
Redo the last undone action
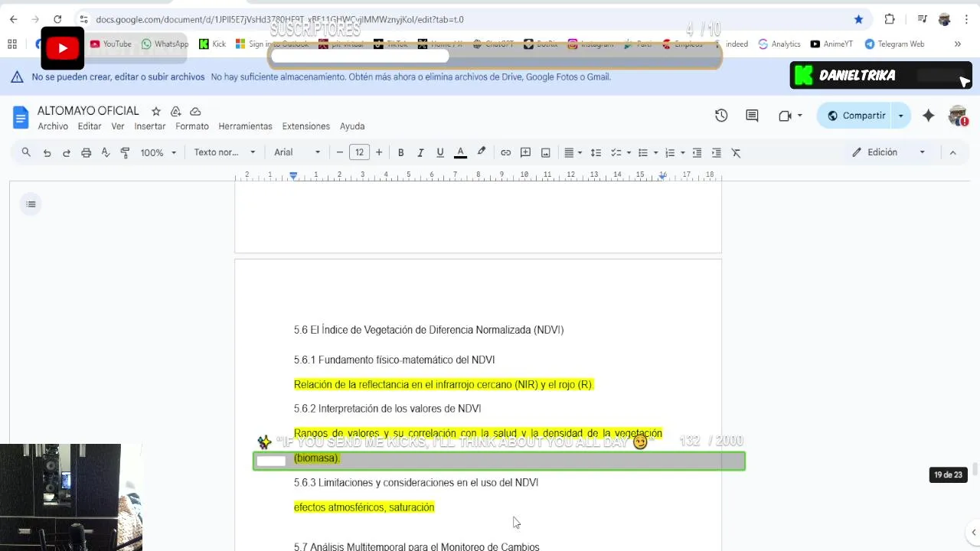[x=67, y=152]
